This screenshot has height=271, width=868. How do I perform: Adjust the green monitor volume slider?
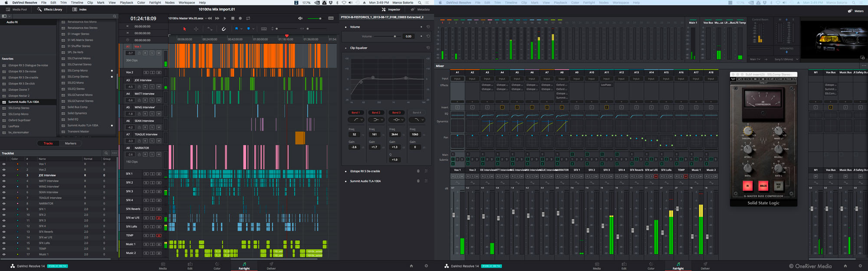tap(314, 18)
